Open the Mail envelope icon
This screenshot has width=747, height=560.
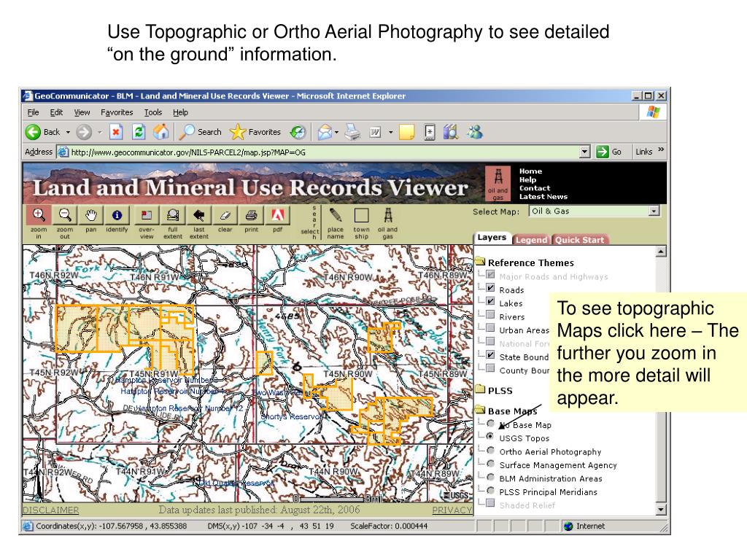point(325,132)
